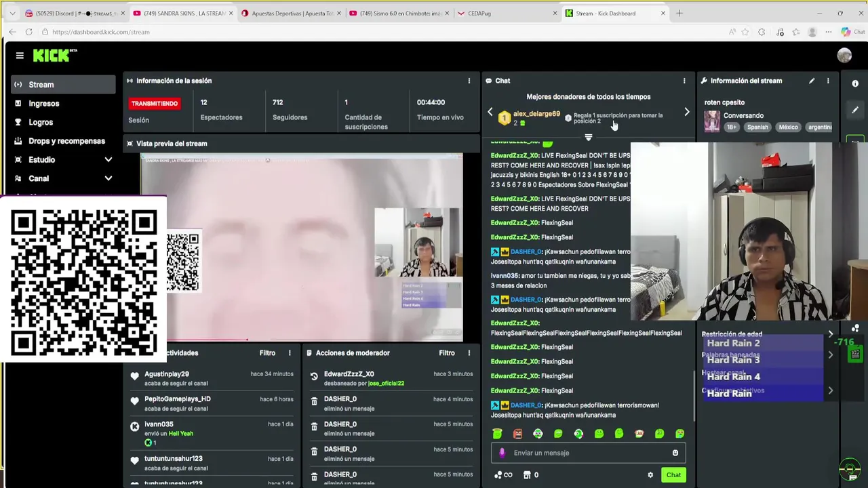
Task: Switch to SANDRA SKINS browser tab
Action: [x=182, y=13]
